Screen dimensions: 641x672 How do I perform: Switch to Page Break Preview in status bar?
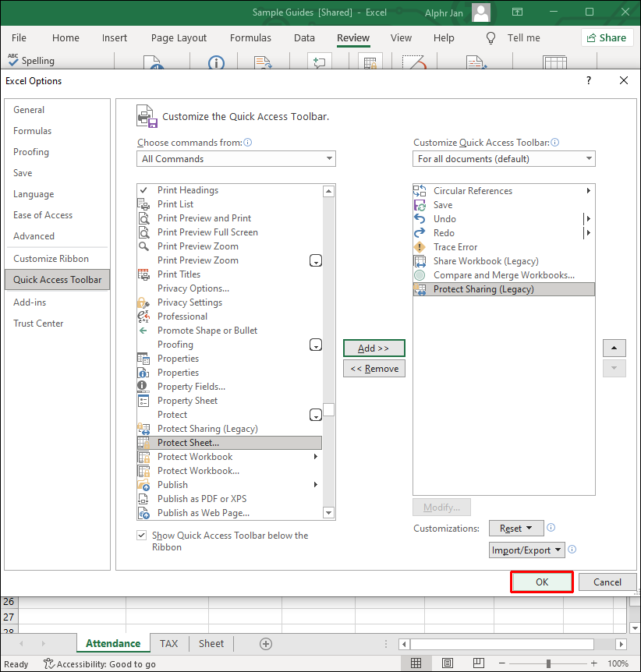[x=479, y=663]
